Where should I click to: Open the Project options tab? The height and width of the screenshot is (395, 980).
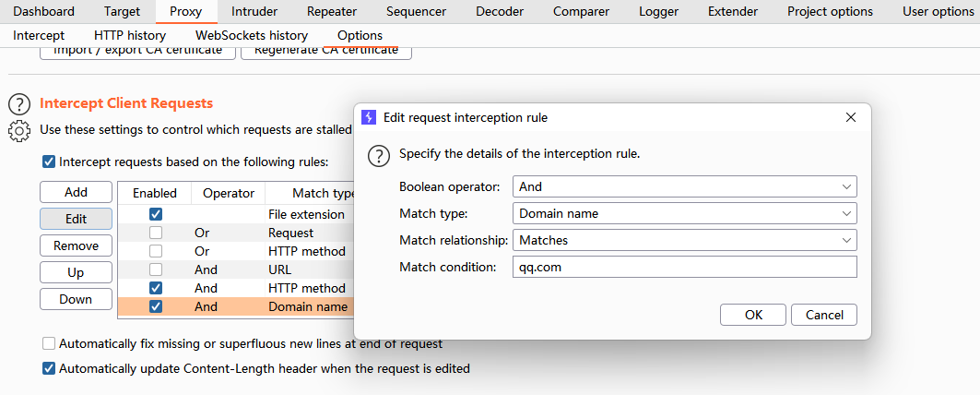[x=830, y=11]
